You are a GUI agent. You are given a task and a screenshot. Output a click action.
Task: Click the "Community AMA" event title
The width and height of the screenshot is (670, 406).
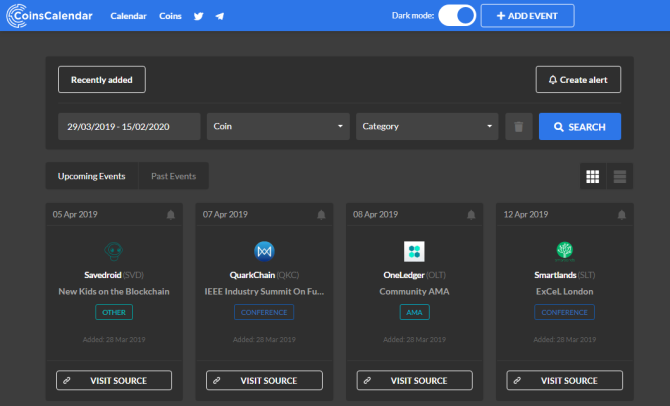414,291
